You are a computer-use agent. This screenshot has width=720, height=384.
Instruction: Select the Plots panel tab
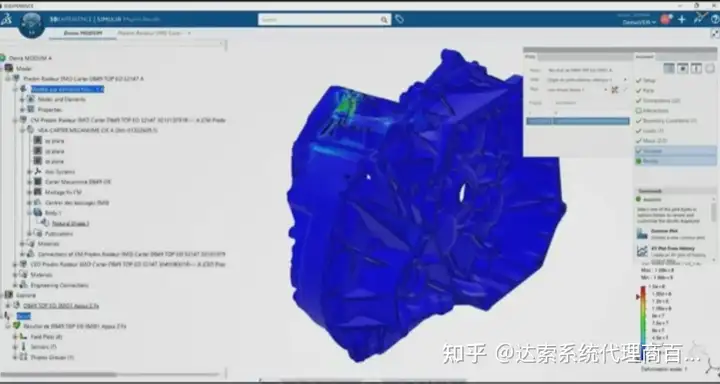coord(530,56)
